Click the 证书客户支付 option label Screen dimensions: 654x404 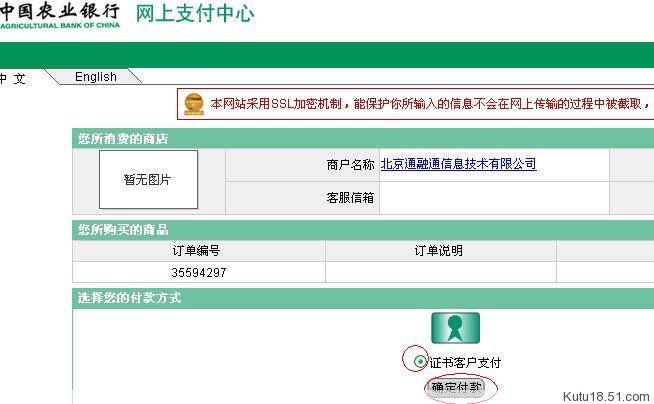pos(465,363)
